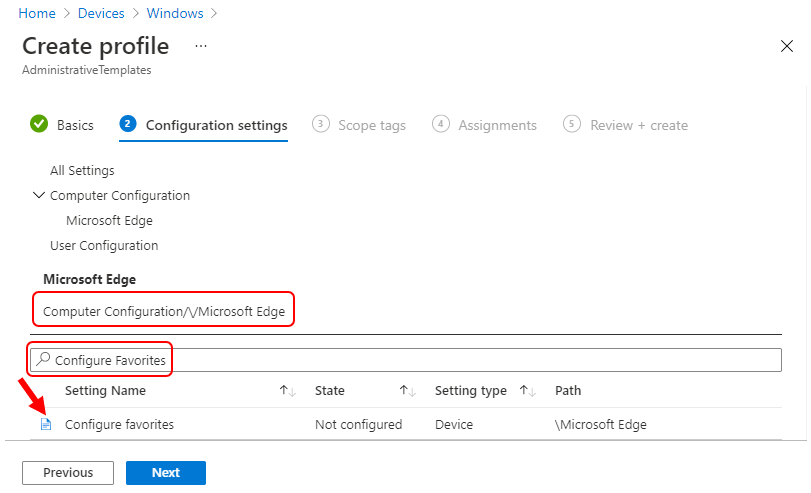Image resolution: width=811 pixels, height=493 pixels.
Task: Click the State column header
Action: pos(329,391)
